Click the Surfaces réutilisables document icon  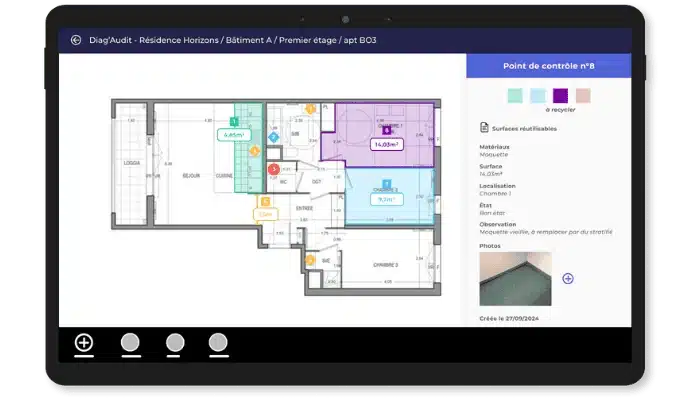[484, 128]
